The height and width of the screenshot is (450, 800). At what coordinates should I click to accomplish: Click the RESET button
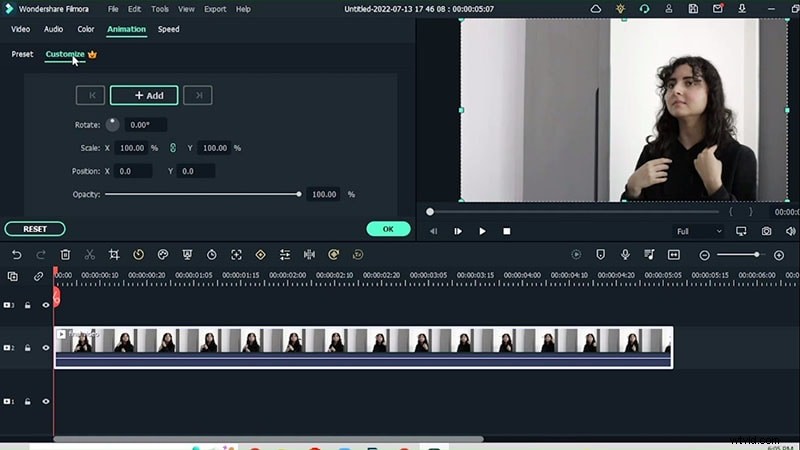[x=35, y=229]
